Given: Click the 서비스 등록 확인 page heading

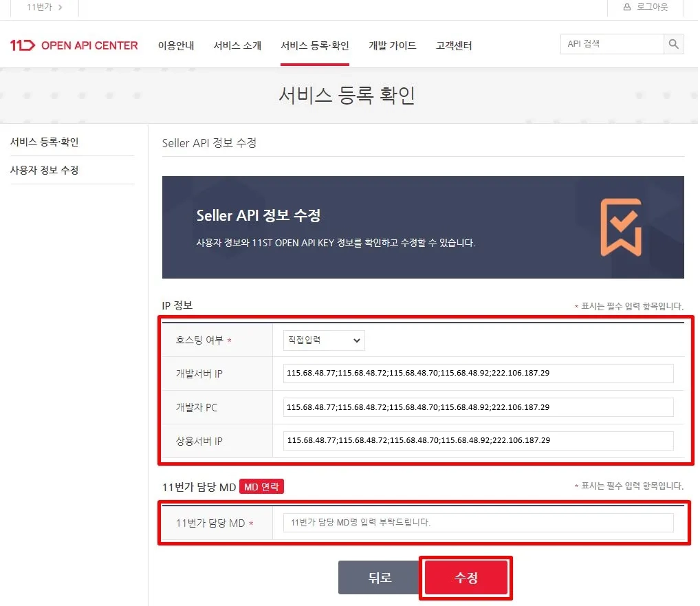Looking at the screenshot, I should point(347,95).
